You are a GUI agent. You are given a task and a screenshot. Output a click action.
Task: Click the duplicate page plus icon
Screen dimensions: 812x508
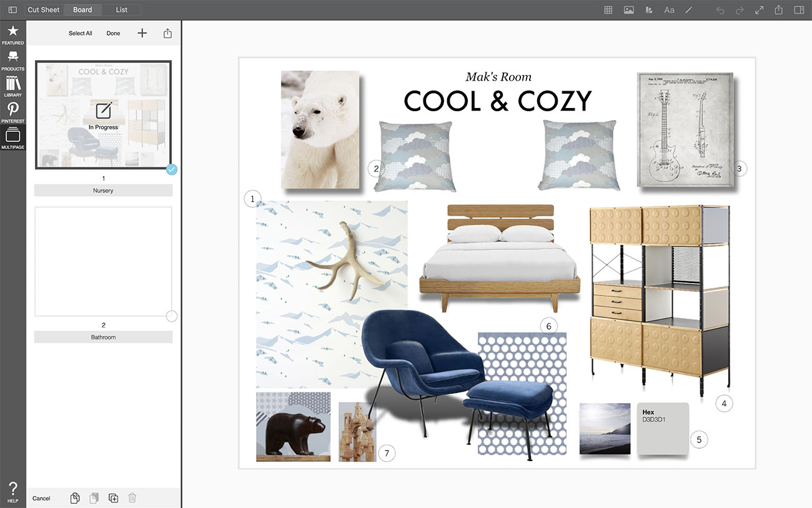[x=113, y=498]
